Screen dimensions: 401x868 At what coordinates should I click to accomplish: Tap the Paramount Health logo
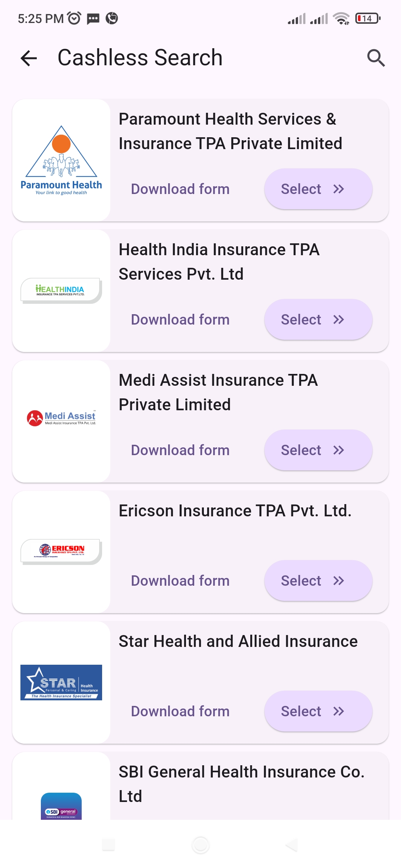click(61, 160)
